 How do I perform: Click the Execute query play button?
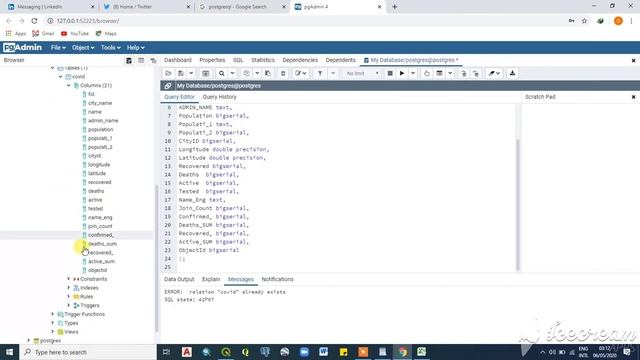[402, 73]
